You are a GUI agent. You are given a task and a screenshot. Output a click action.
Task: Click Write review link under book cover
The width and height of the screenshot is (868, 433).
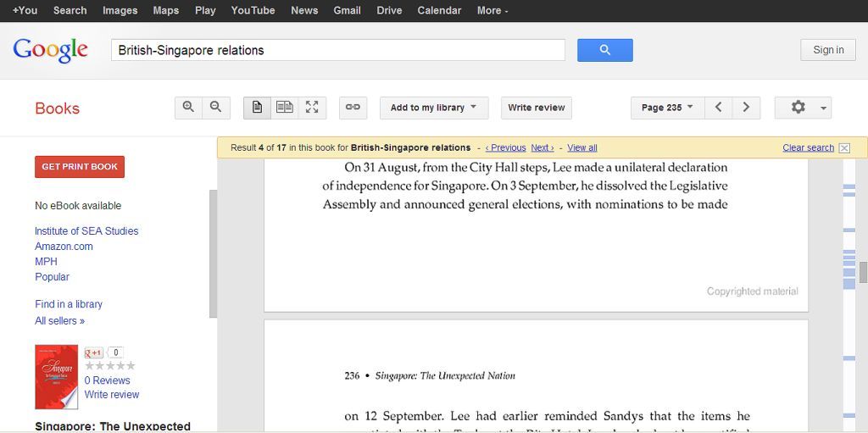112,395
